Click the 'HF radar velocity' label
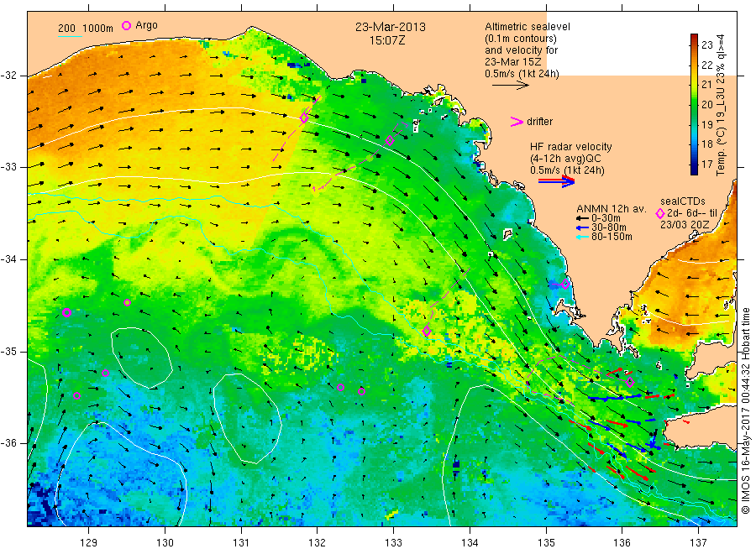 571,146
